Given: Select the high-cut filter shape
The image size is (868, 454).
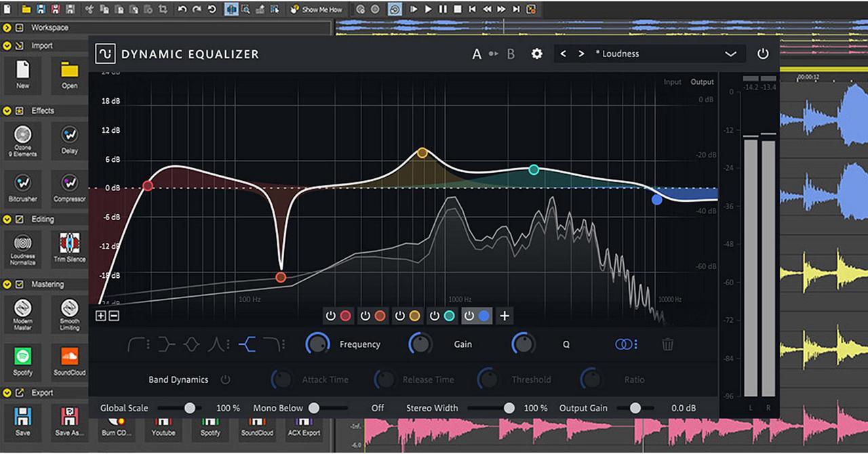Looking at the screenshot, I should pos(272,345).
